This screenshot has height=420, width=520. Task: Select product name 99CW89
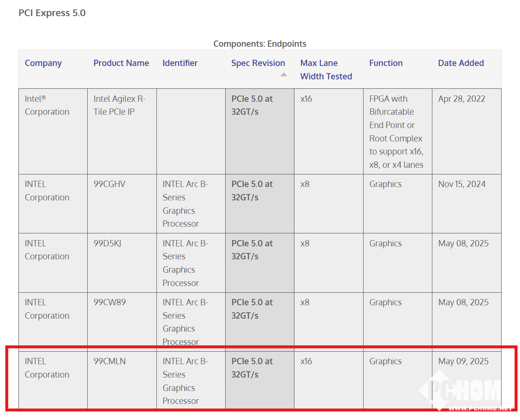[x=110, y=303]
